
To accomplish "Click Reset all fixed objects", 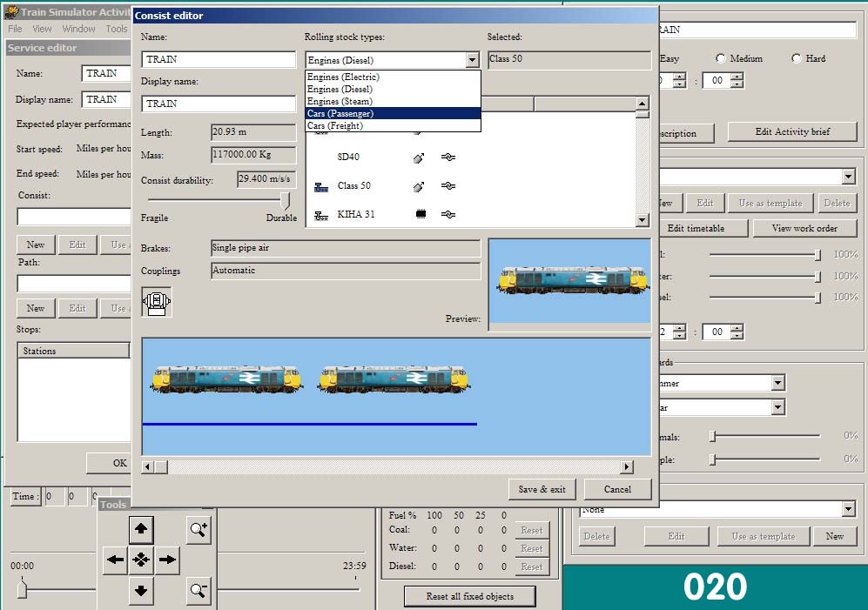I will [x=470, y=596].
